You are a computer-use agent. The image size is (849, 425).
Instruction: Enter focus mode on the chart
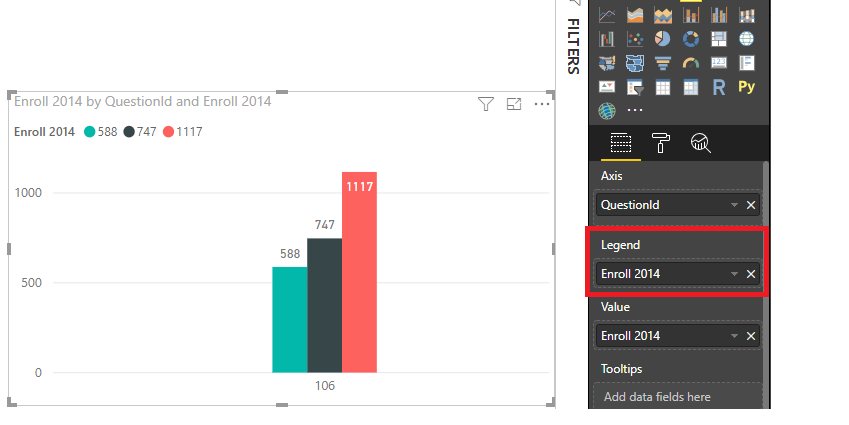tap(514, 104)
